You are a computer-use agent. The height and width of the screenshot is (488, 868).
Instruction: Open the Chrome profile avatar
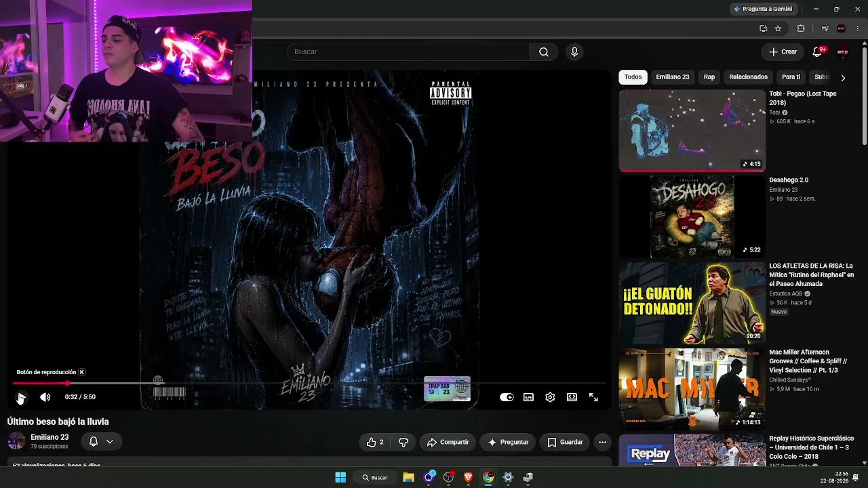[x=842, y=28]
